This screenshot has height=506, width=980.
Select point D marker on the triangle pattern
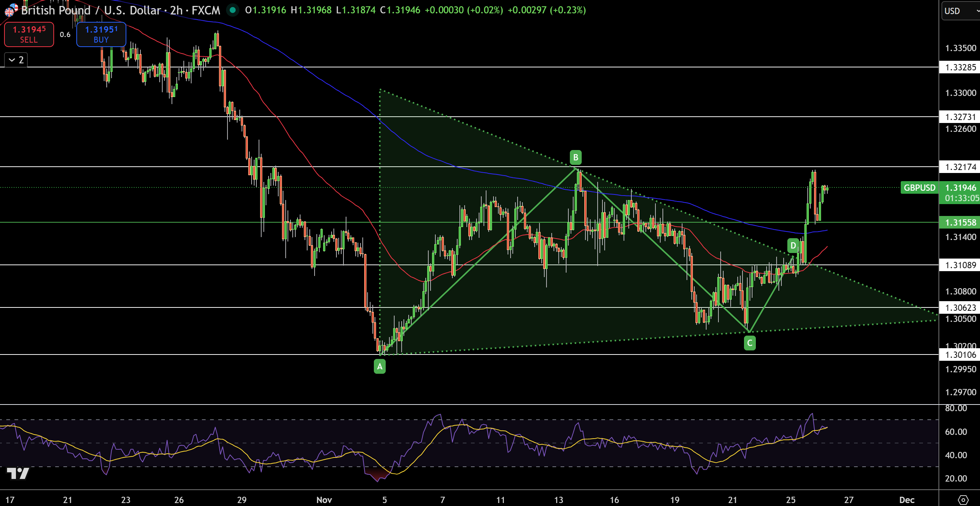[x=793, y=246]
